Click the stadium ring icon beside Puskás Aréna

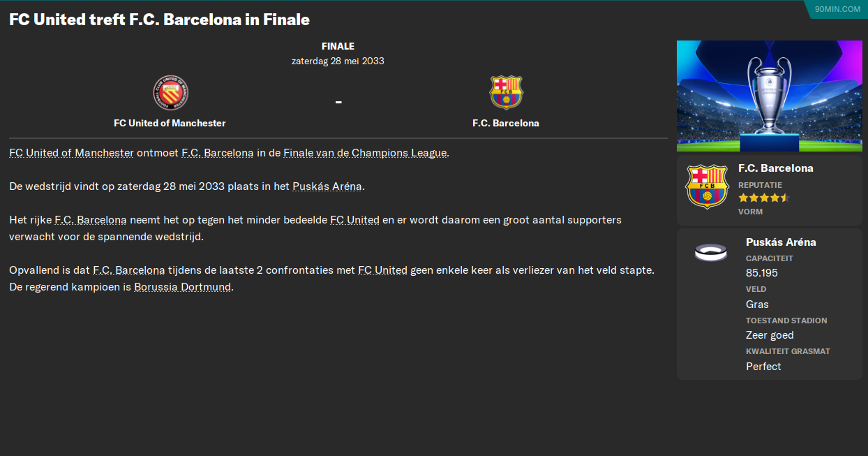pos(711,253)
